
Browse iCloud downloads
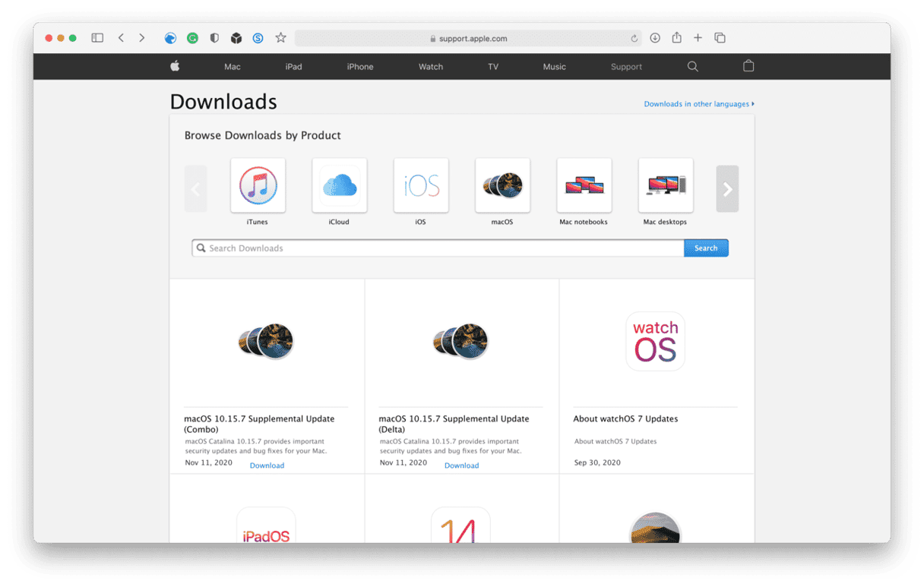[x=339, y=185]
